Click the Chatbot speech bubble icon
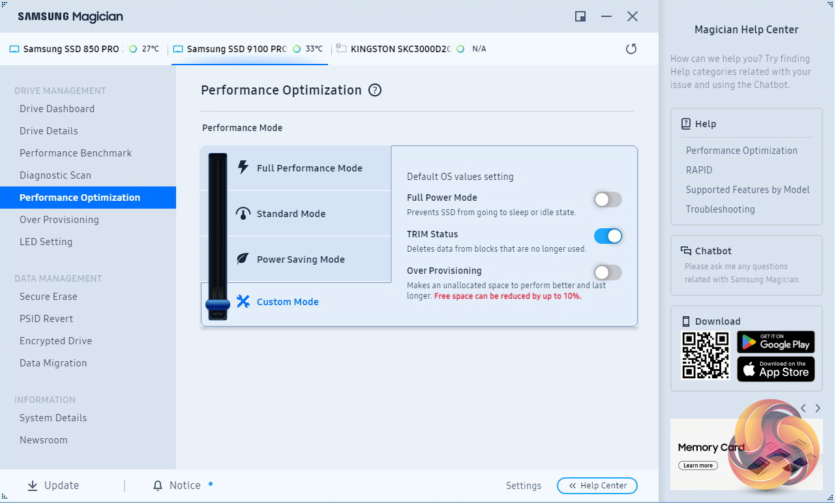Screen dimensions: 836x504 pyautogui.click(x=686, y=251)
